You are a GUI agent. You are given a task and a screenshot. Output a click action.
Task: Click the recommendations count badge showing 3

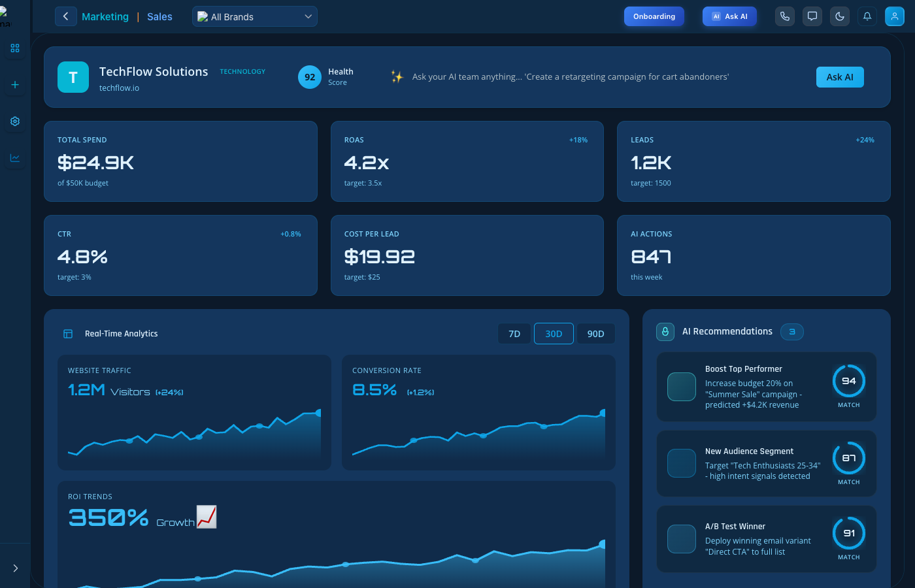(792, 332)
